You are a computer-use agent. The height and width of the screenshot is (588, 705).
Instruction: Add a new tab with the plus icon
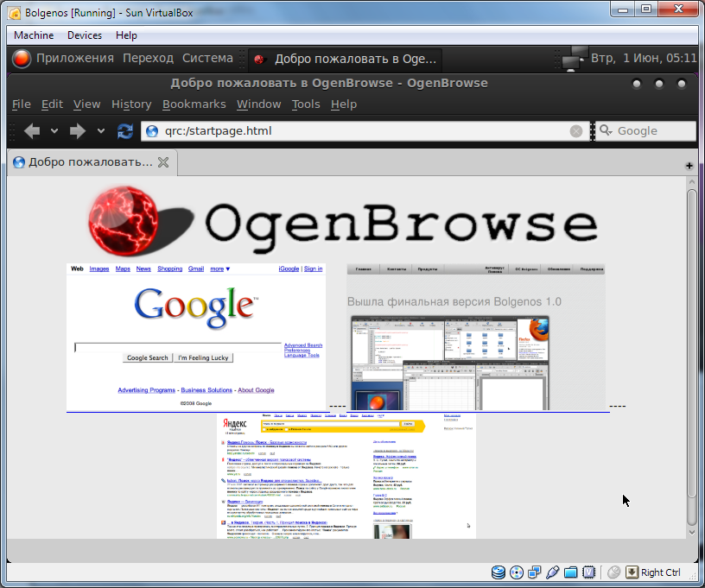pyautogui.click(x=689, y=166)
